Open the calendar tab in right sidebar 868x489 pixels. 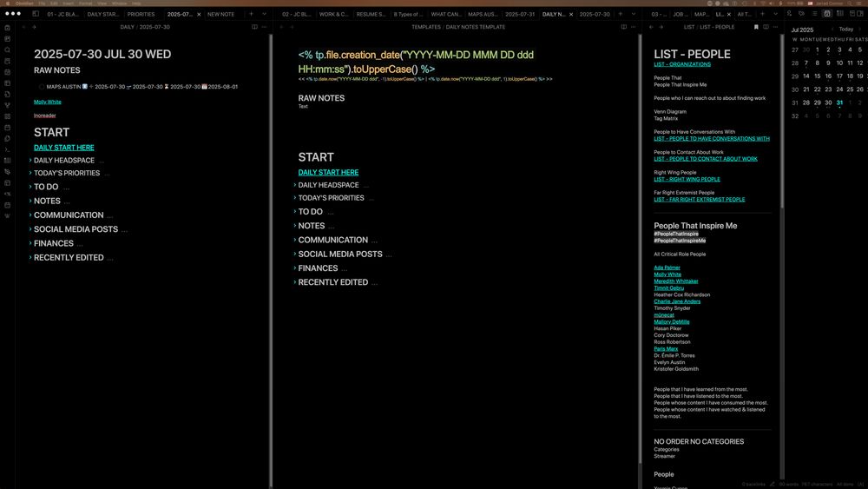827,14
